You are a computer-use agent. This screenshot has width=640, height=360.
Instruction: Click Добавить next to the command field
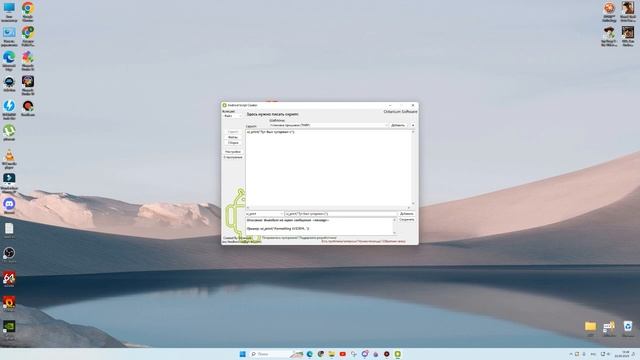tap(407, 214)
